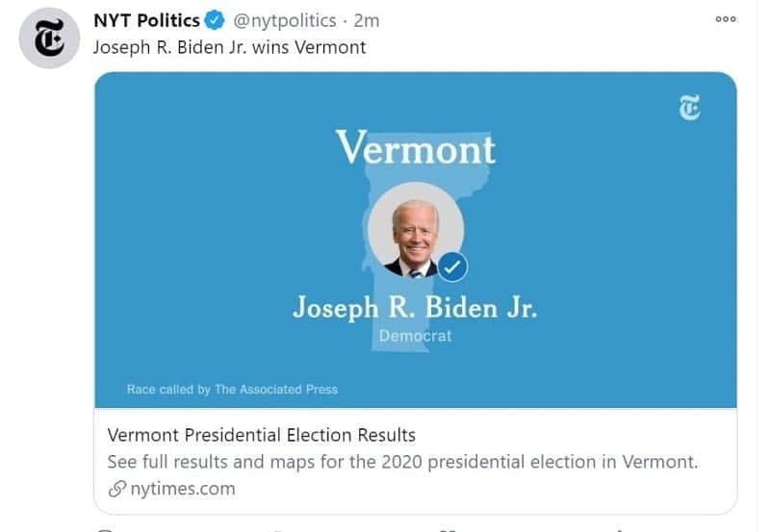Click the Vermont heading on the card
The image size is (770, 532).
[415, 148]
